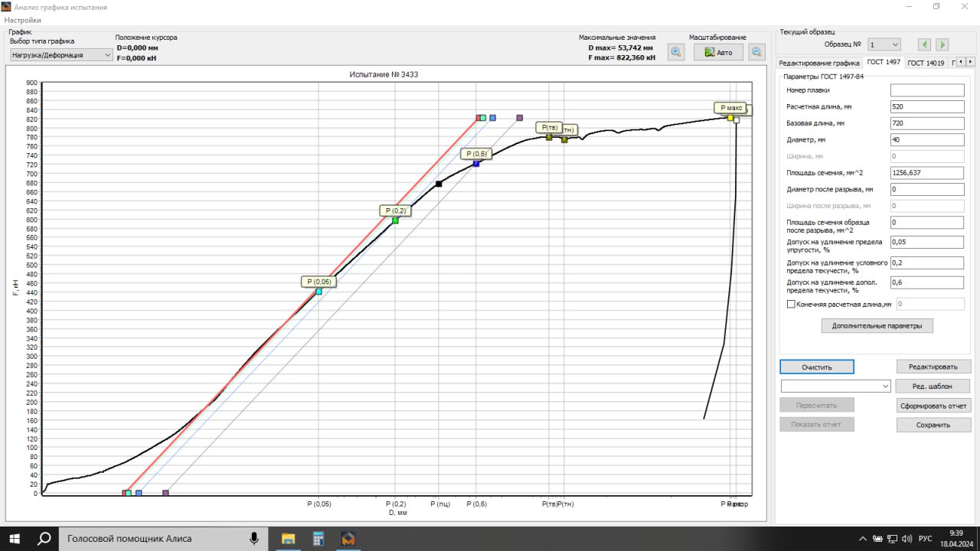
Task: Show hidden tray icons via chevron
Action: 864,539
